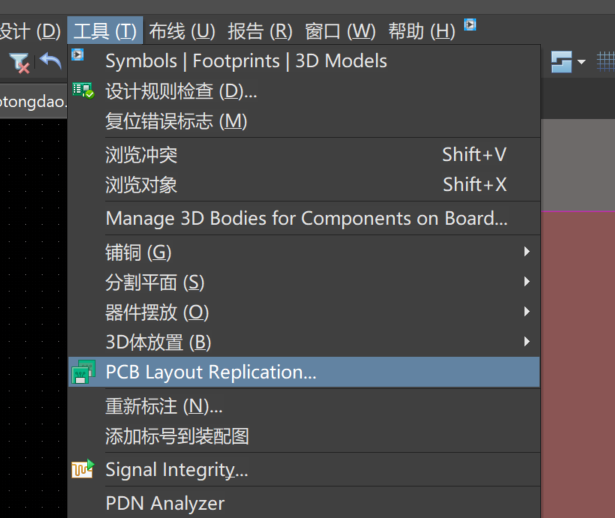Click the Signal Integrity waveform icon
The height and width of the screenshot is (518, 615).
click(x=83, y=470)
